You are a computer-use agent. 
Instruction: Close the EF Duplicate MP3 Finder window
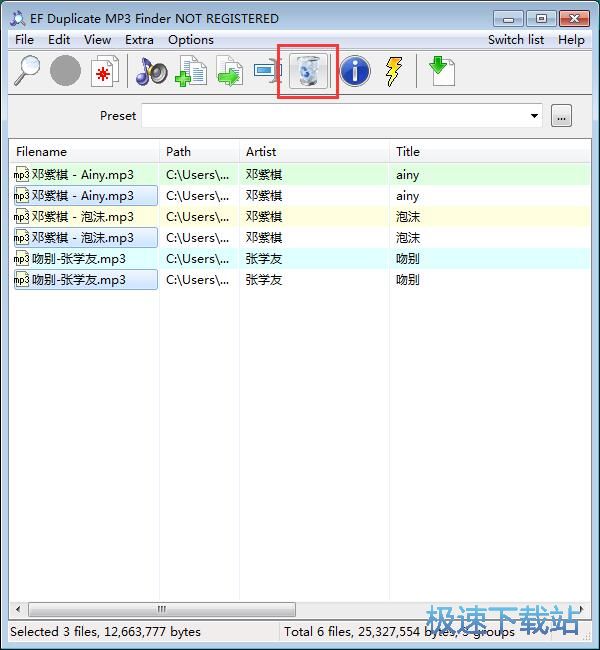[x=574, y=19]
